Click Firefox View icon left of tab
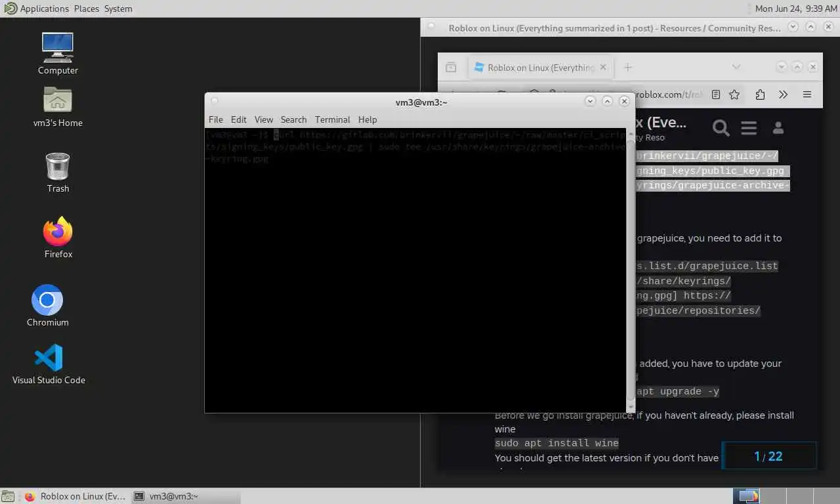This screenshot has height=504, width=840. pos(451,67)
